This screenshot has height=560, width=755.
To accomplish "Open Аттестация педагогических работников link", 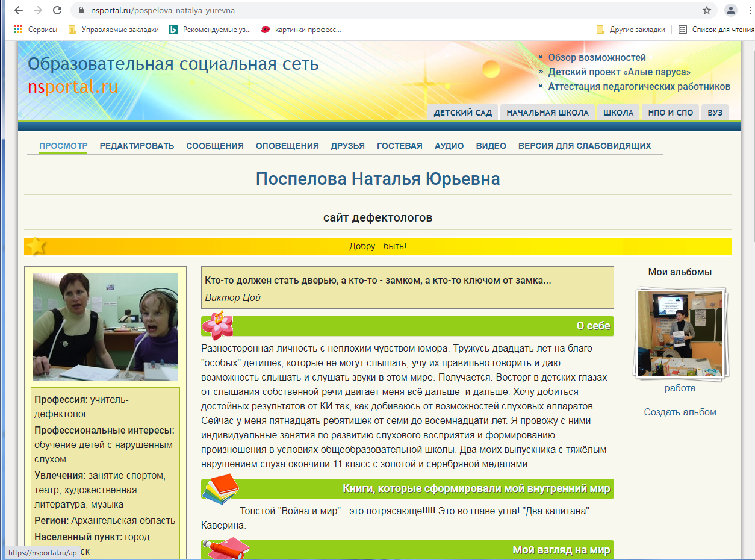I will click(x=639, y=87).
